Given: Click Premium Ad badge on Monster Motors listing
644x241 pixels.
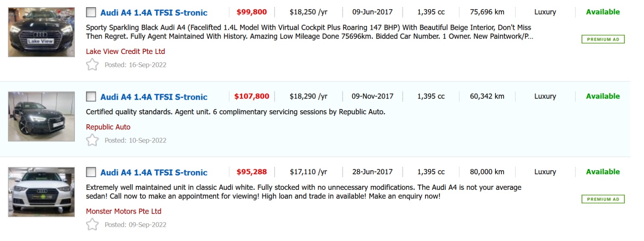Looking at the screenshot, I should pyautogui.click(x=603, y=199).
